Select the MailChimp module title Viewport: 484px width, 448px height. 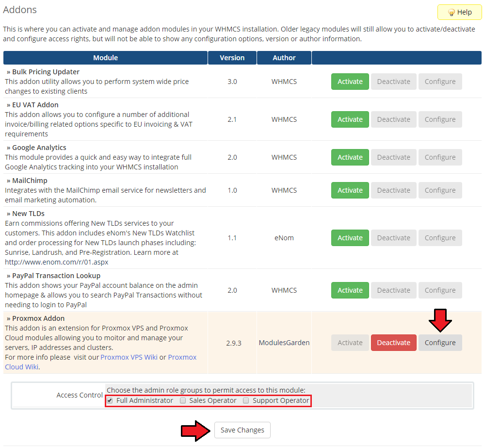(x=30, y=181)
